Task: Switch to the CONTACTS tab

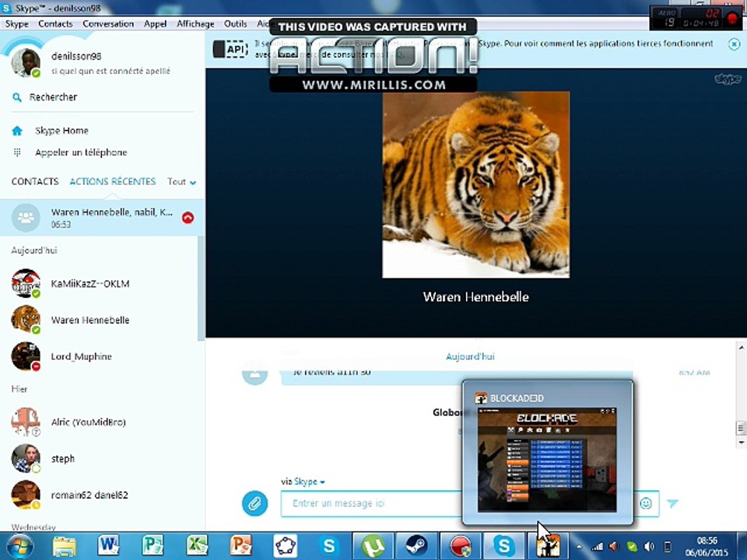Action: [x=35, y=181]
